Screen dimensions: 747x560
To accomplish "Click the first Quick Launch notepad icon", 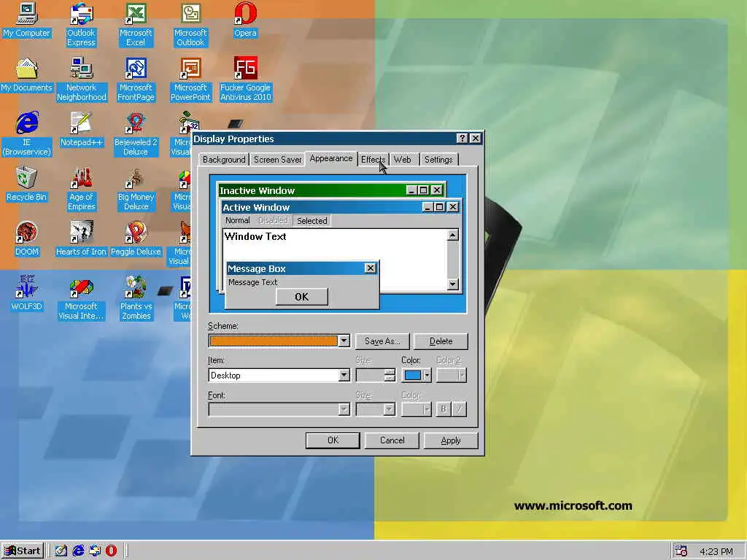I will [x=61, y=551].
